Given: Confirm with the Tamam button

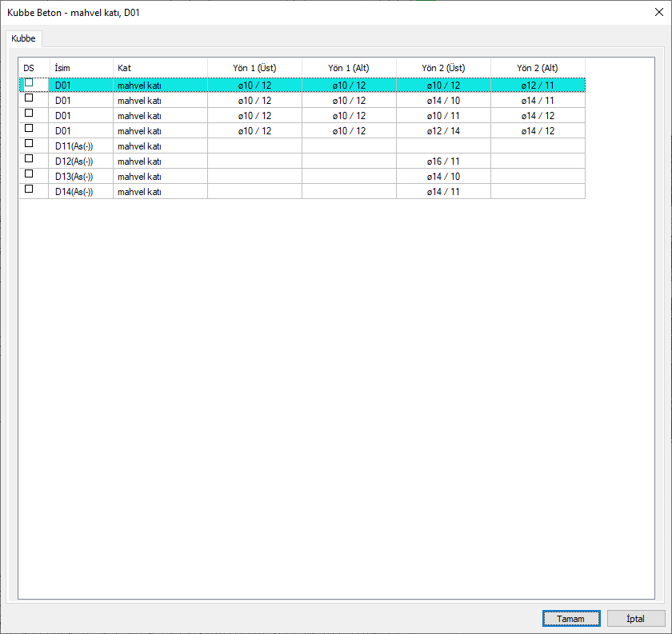Looking at the screenshot, I should 571,619.
